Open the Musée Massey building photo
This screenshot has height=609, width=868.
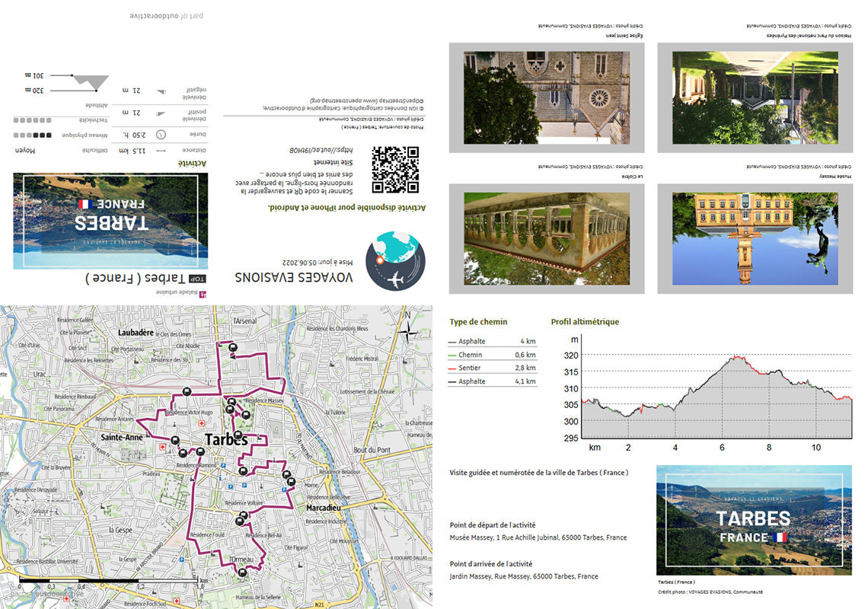[755, 238]
